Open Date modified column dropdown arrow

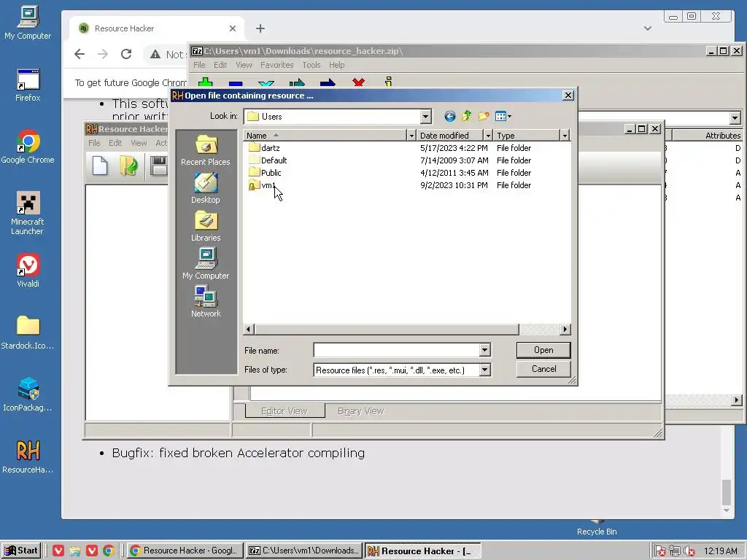pos(488,136)
